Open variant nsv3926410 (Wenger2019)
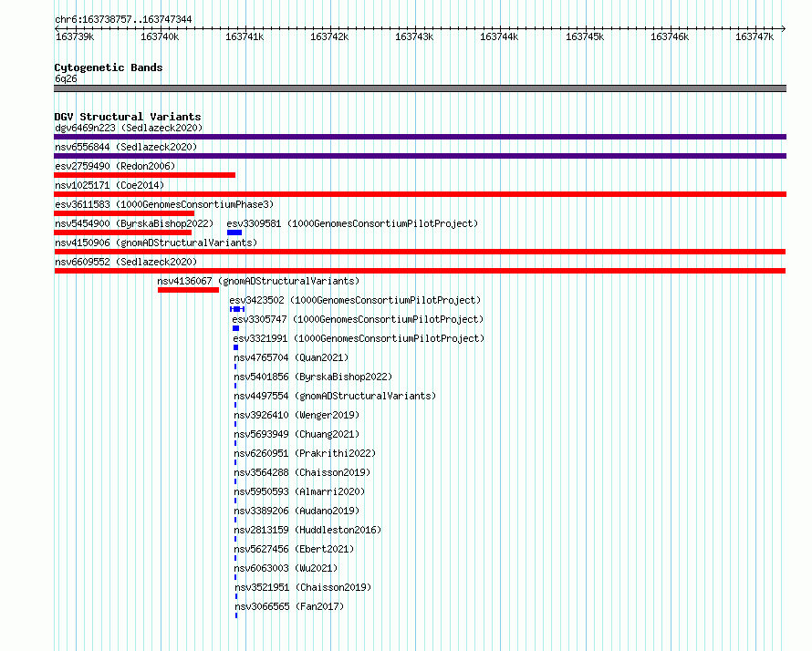 point(297,415)
